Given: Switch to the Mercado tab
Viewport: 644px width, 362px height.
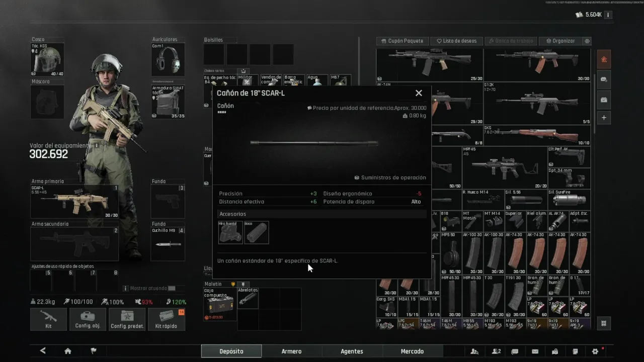Looking at the screenshot, I should [413, 351].
